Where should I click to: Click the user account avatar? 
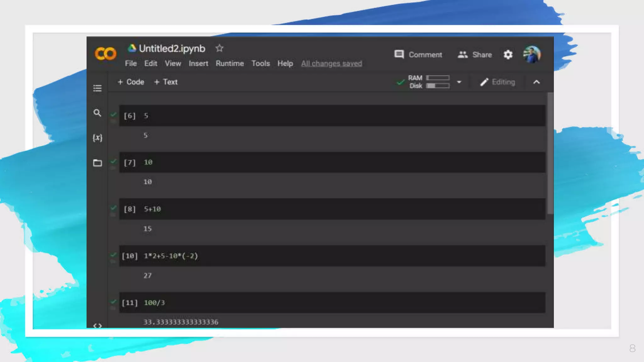532,55
